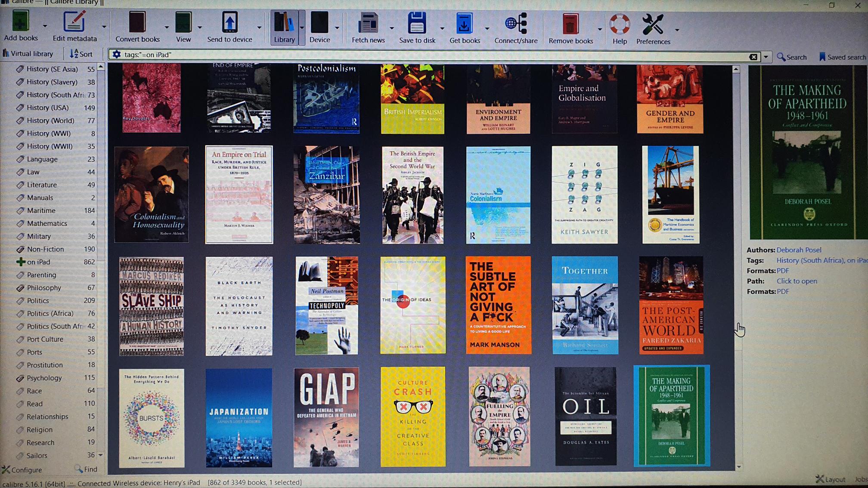Image resolution: width=868 pixels, height=488 pixels.
Task: Open the Preferences dropdown arrow
Action: (677, 30)
